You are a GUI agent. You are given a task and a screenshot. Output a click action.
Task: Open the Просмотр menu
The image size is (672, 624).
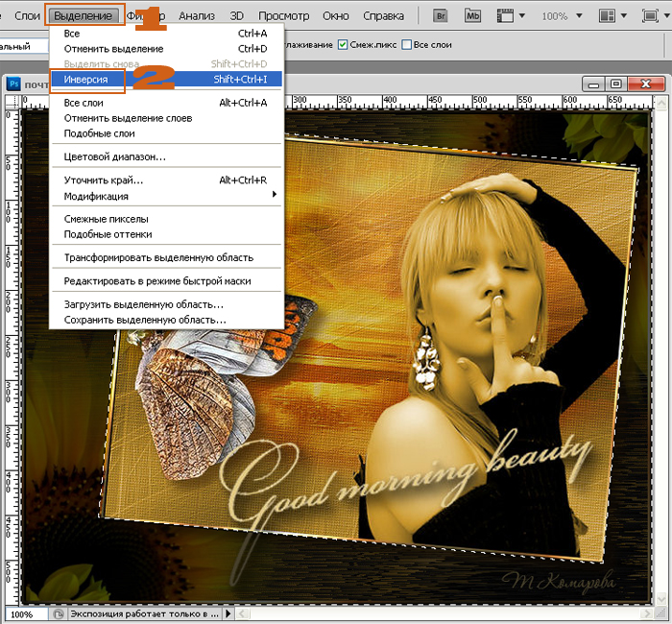[284, 16]
